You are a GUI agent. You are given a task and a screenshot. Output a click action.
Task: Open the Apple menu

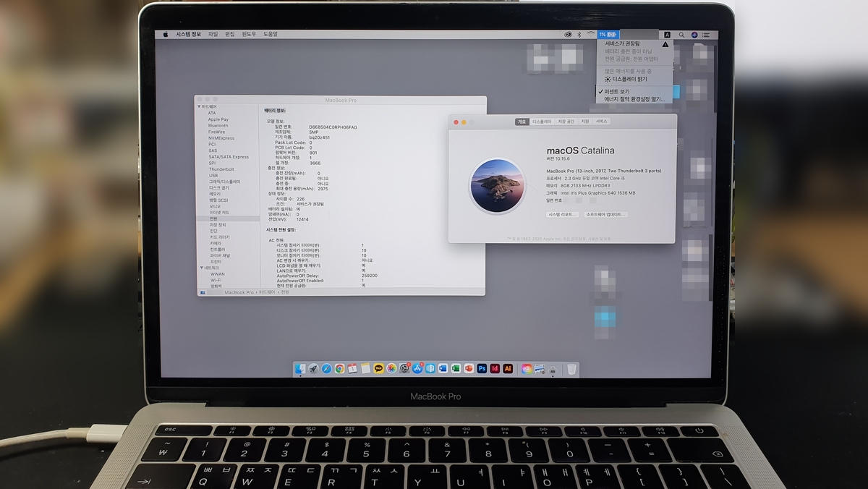(x=165, y=34)
